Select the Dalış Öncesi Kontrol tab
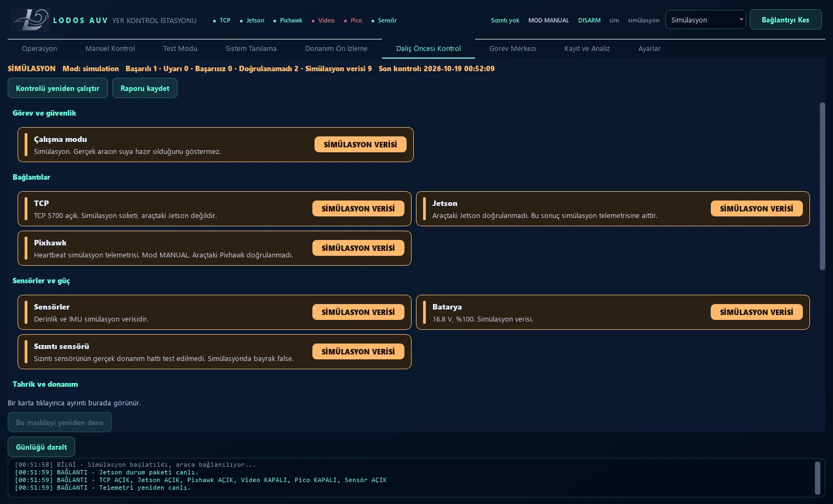This screenshot has height=504, width=833. pos(429,48)
